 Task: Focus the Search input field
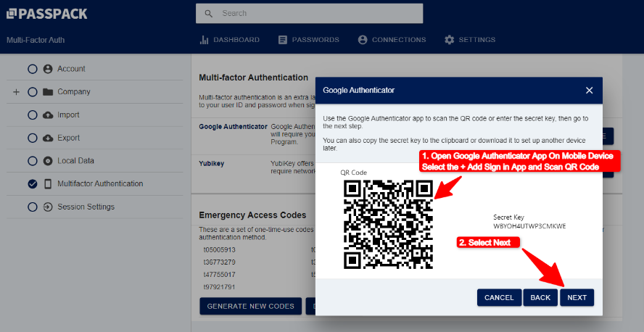(x=309, y=14)
